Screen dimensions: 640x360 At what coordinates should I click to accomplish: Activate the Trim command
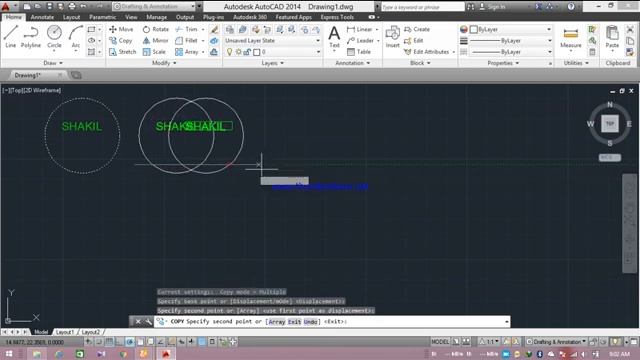[187, 29]
